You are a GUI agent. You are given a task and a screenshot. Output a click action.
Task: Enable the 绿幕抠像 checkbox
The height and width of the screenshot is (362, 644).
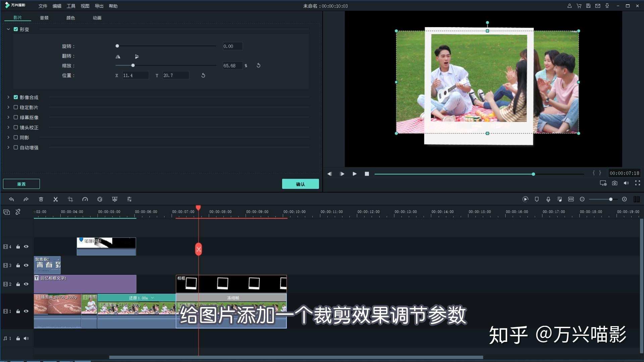(16, 117)
